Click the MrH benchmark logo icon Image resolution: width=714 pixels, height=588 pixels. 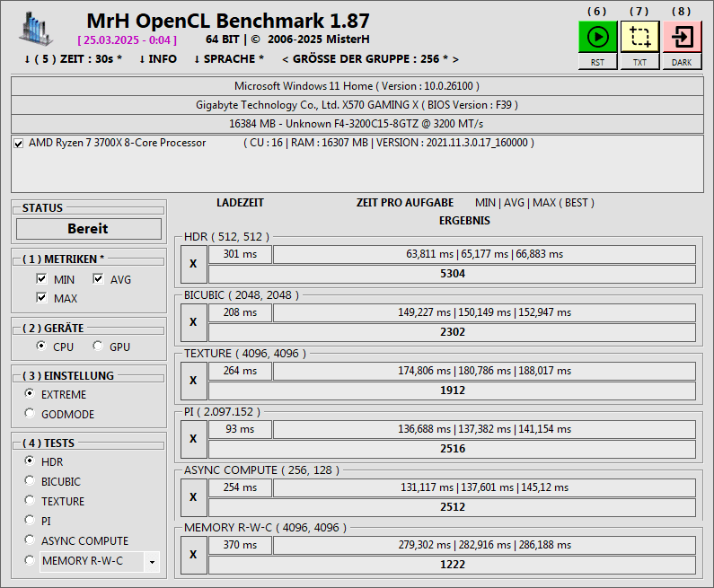click(x=36, y=30)
